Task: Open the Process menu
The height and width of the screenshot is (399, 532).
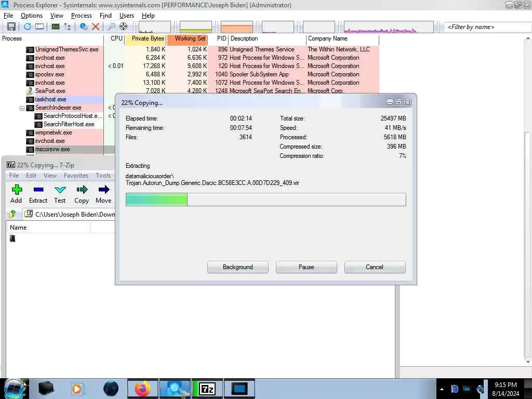Action: [x=82, y=16]
